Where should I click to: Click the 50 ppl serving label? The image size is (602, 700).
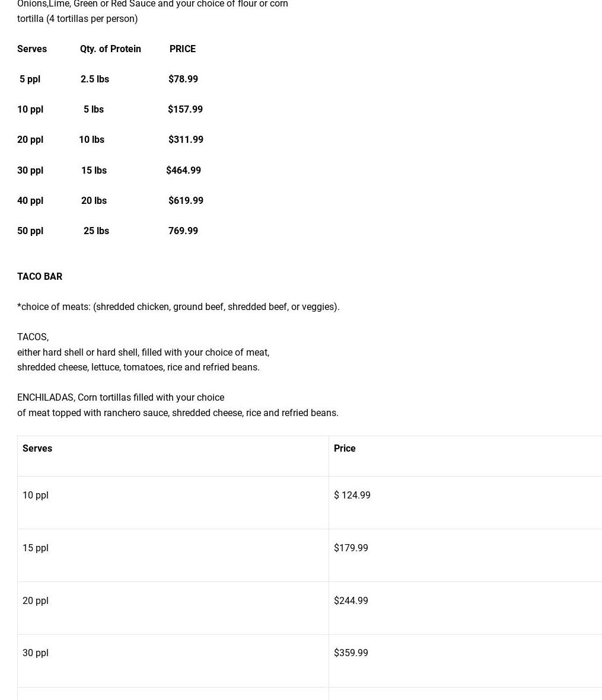coord(30,231)
